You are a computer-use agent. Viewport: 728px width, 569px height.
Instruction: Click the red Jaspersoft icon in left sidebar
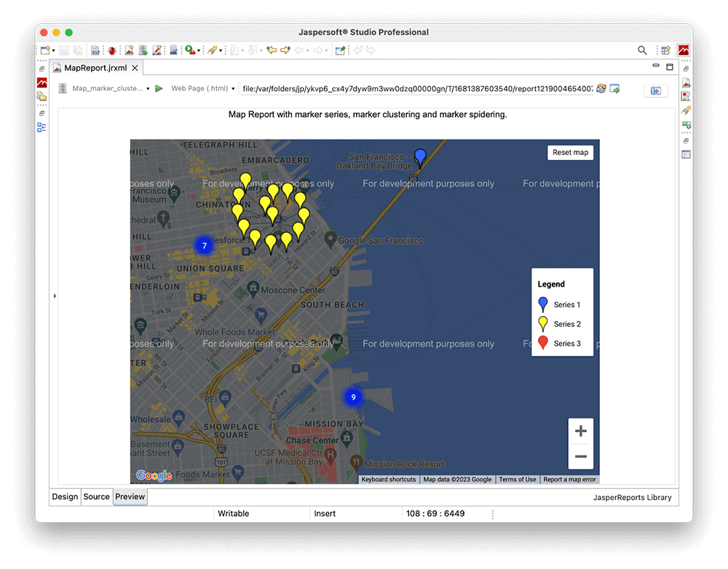[41, 83]
